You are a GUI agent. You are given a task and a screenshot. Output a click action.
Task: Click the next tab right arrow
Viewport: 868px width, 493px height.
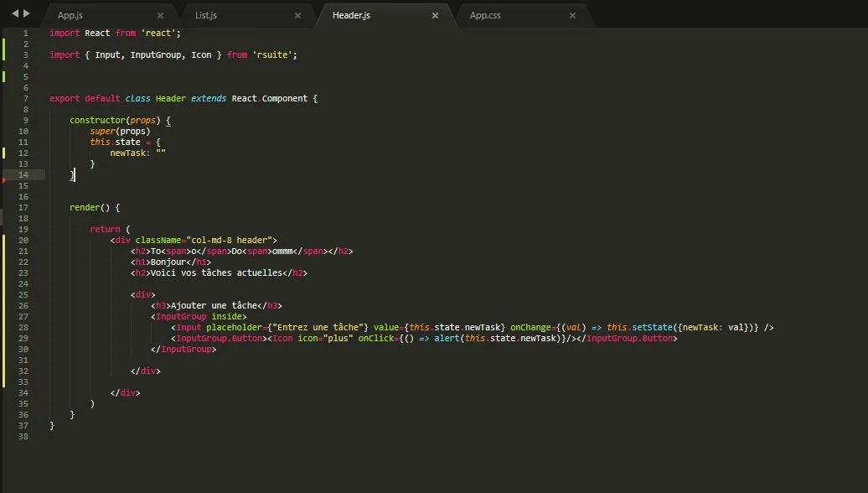[x=27, y=13]
